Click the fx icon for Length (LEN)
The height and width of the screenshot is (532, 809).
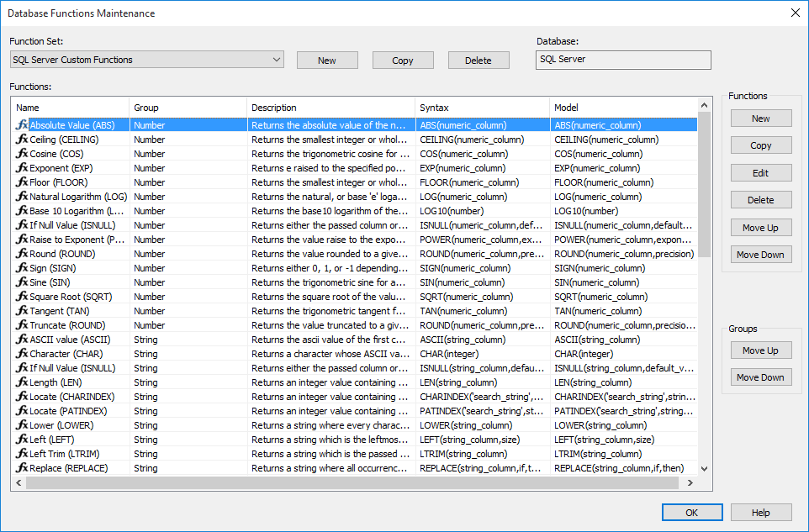pos(22,382)
